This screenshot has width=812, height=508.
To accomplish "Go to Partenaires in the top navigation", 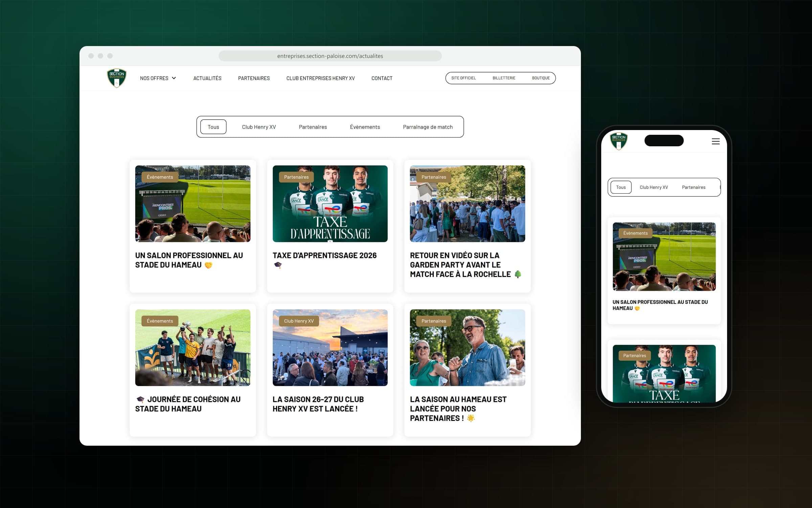I will click(254, 78).
